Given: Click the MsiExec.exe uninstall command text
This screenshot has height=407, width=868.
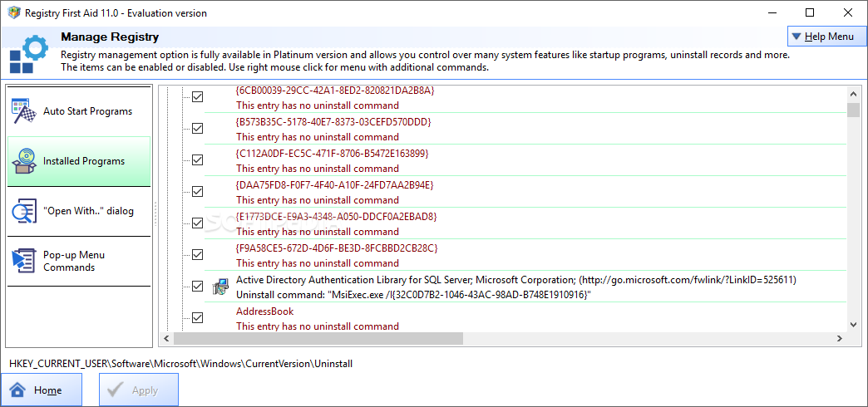Looking at the screenshot, I should click(x=413, y=295).
